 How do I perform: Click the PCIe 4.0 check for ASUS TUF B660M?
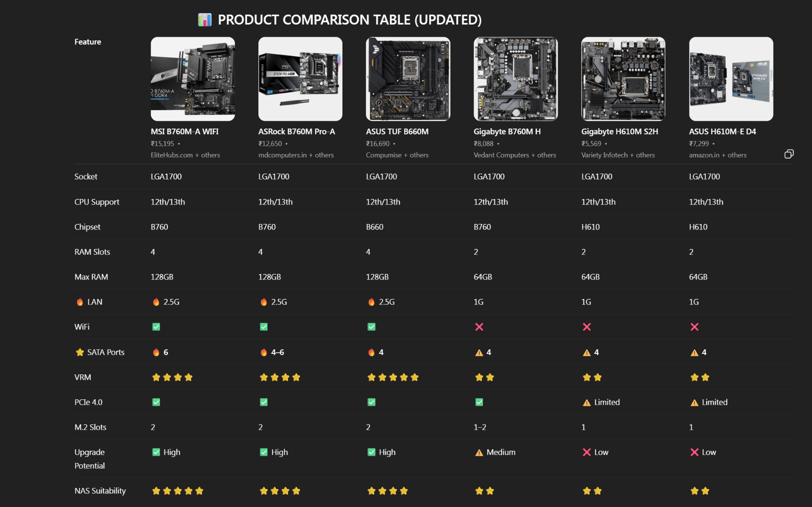click(x=371, y=402)
